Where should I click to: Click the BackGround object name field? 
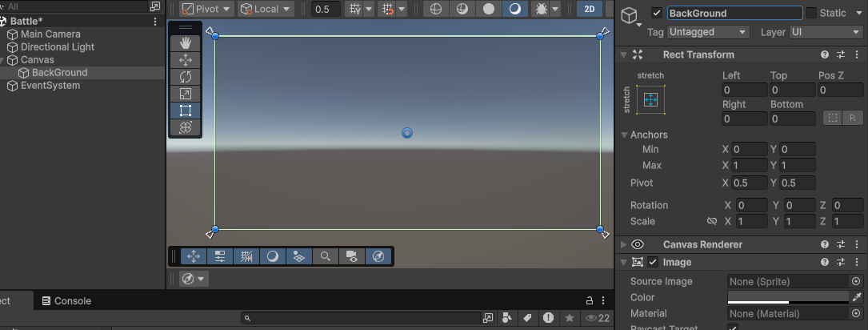coord(734,14)
